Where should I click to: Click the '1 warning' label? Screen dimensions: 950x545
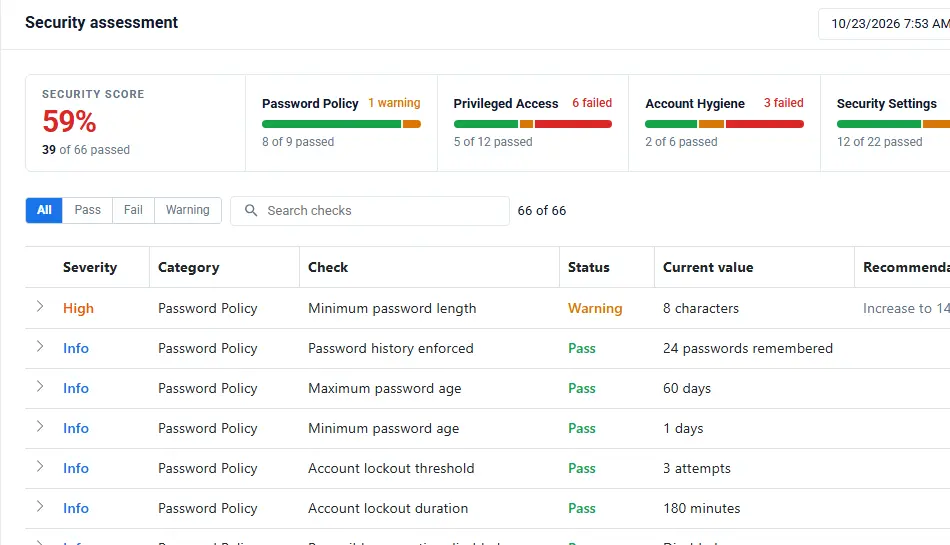pos(394,103)
